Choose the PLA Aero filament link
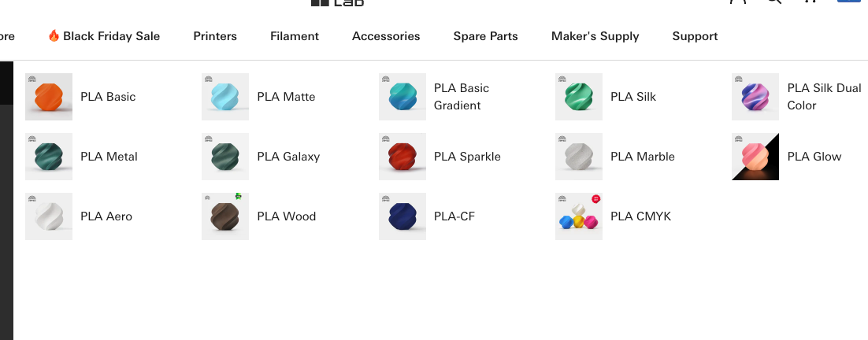This screenshot has width=868, height=340. 106,216
